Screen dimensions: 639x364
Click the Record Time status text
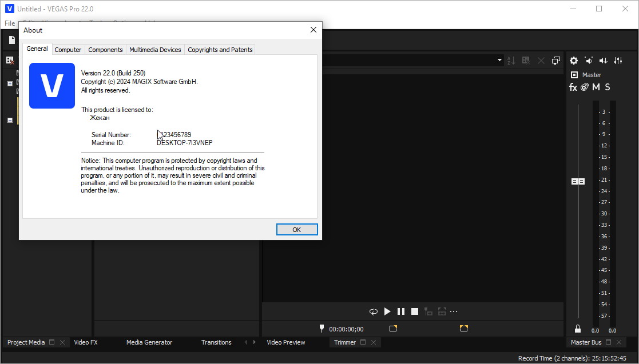(572, 358)
